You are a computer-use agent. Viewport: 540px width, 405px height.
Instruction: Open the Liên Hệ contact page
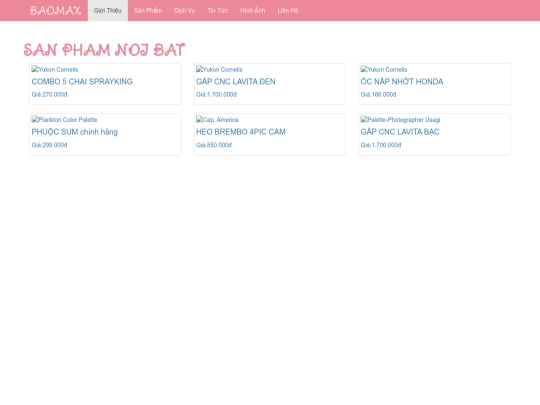click(x=288, y=10)
